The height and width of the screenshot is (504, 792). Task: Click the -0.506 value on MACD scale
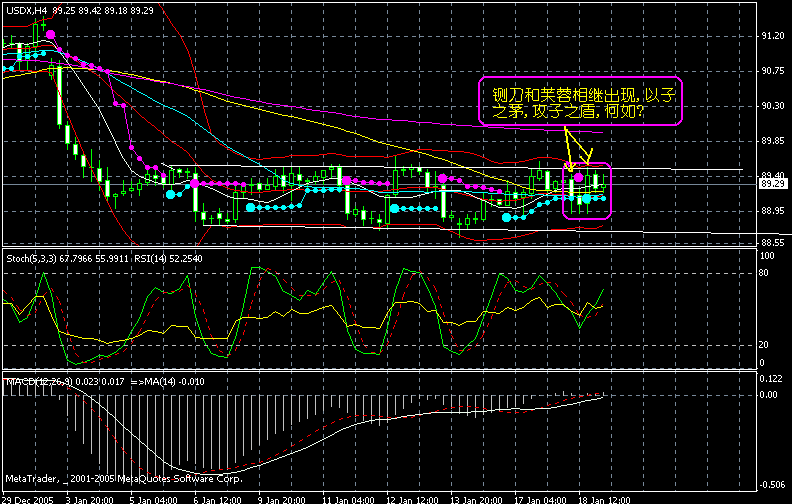click(x=771, y=485)
